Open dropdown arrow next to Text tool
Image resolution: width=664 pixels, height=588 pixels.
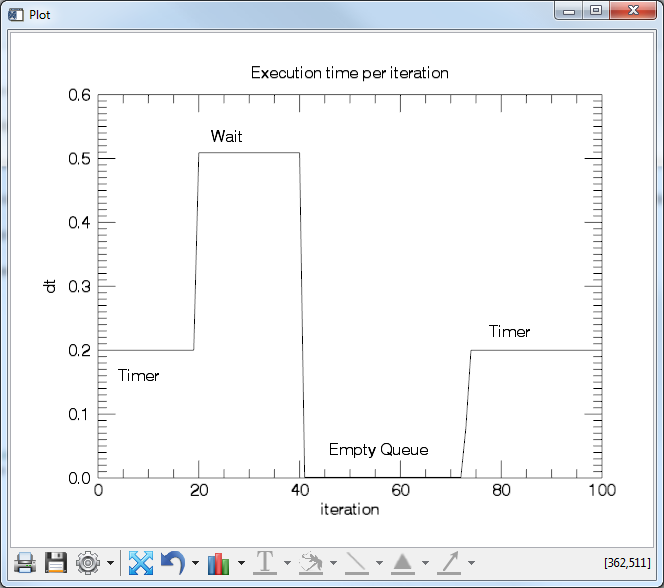(x=287, y=564)
